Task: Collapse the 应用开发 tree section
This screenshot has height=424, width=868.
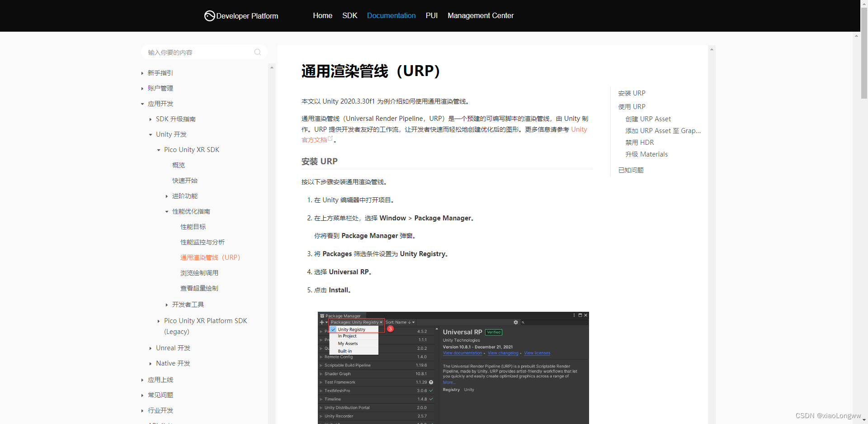Action: pyautogui.click(x=142, y=104)
